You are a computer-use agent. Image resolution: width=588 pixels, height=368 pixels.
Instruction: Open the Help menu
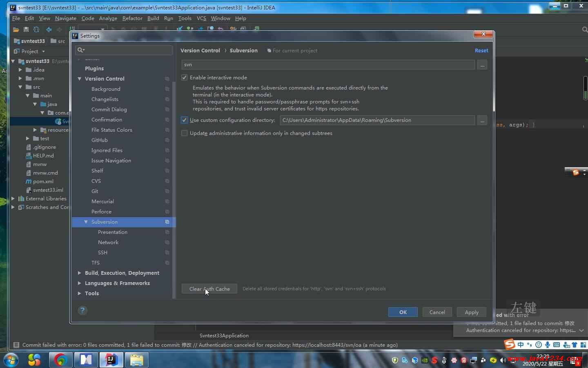pyautogui.click(x=241, y=18)
